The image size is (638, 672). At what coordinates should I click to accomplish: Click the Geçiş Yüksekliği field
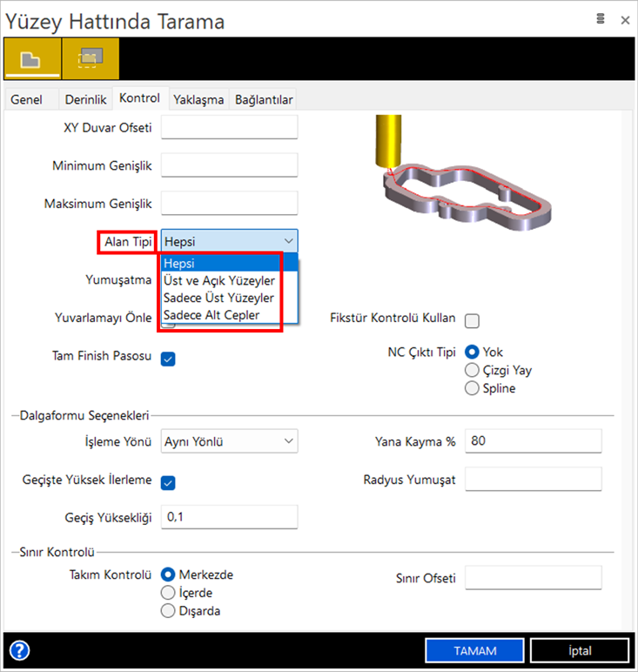pyautogui.click(x=229, y=517)
